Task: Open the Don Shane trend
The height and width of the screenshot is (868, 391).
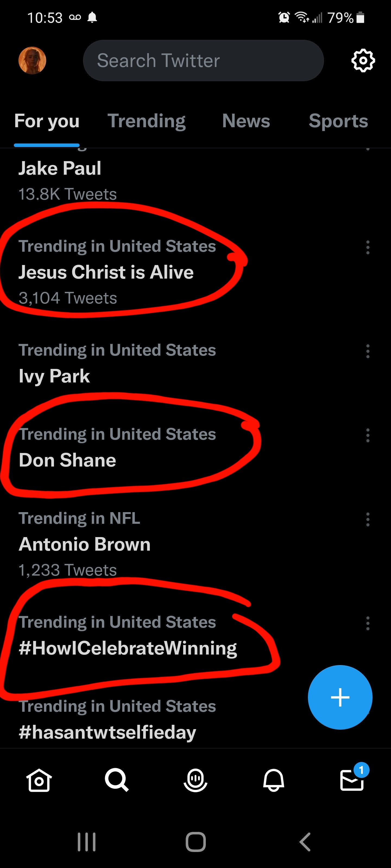Action: 67,460
